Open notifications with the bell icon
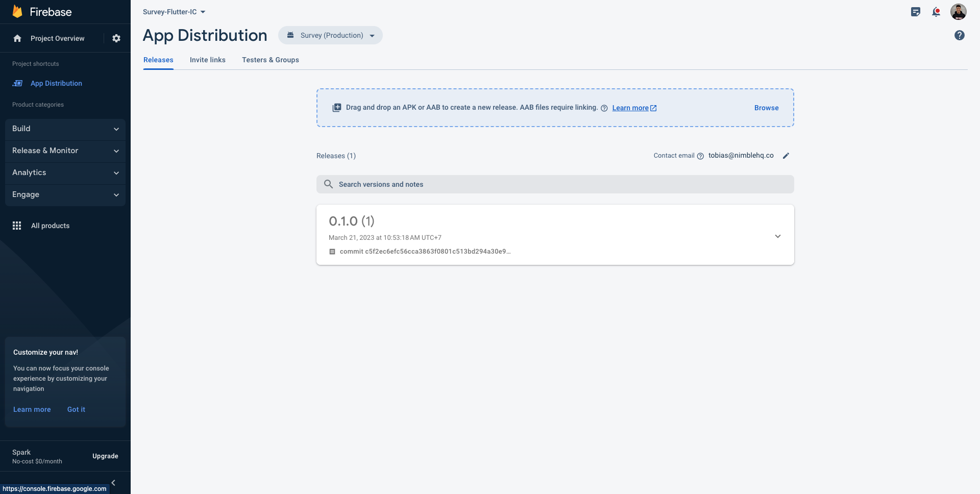Screen dimensions: 980x494 pyautogui.click(x=937, y=12)
